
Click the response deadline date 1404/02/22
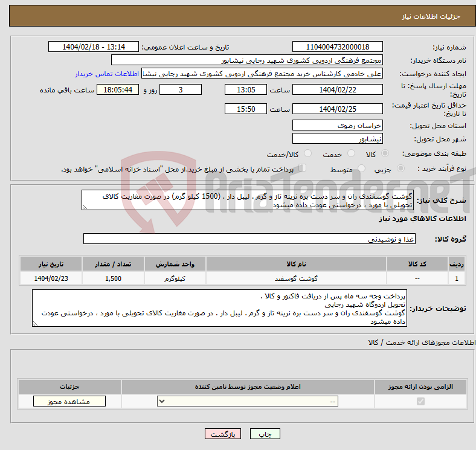[337, 89]
